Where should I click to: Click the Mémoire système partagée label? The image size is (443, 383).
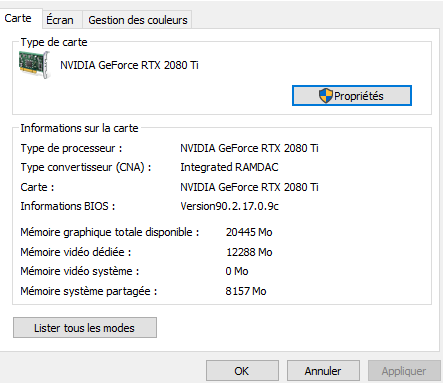(x=89, y=291)
